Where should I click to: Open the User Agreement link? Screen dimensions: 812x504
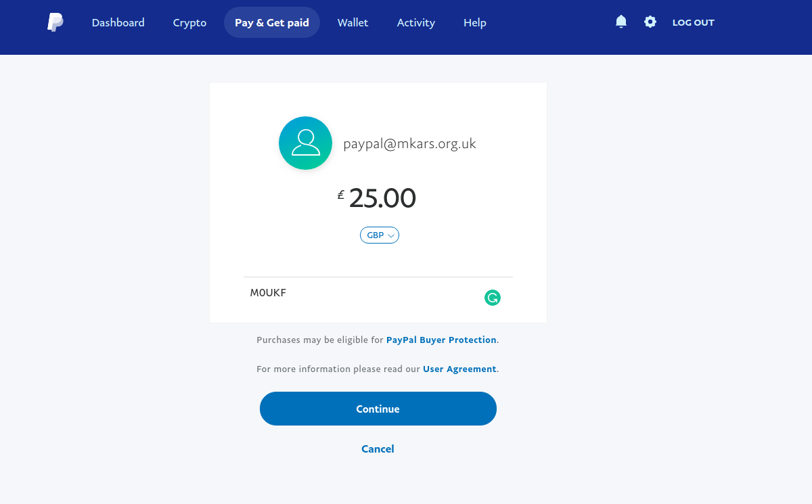click(459, 369)
